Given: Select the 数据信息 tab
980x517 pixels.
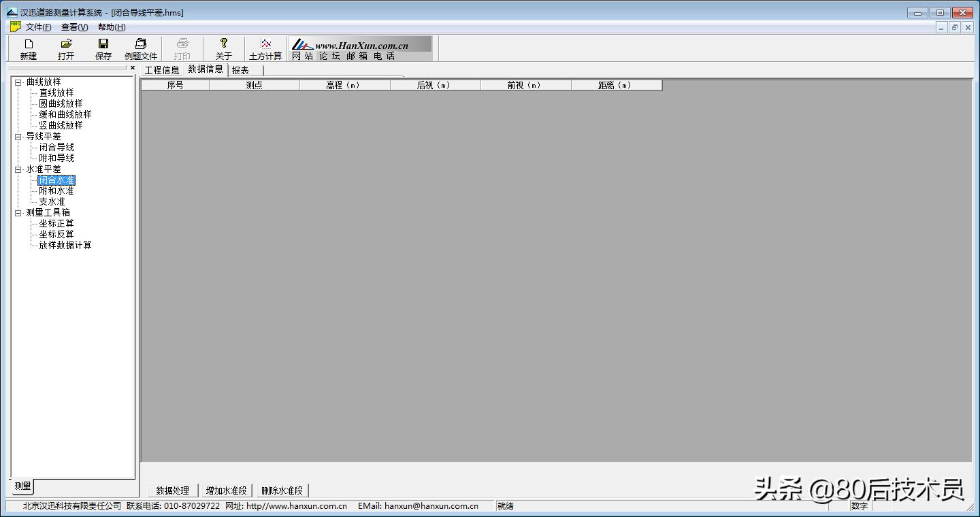Looking at the screenshot, I should click(x=206, y=69).
